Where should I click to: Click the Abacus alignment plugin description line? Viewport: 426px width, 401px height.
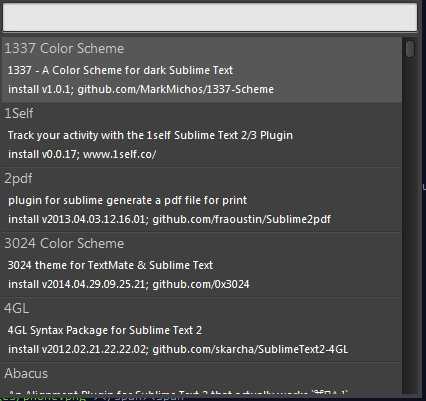pos(178,392)
